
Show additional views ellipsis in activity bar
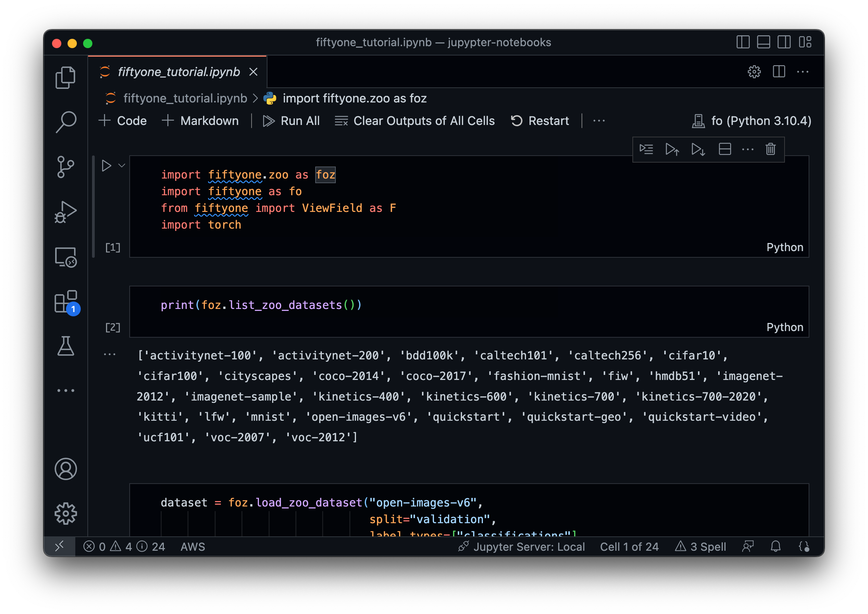click(x=66, y=390)
